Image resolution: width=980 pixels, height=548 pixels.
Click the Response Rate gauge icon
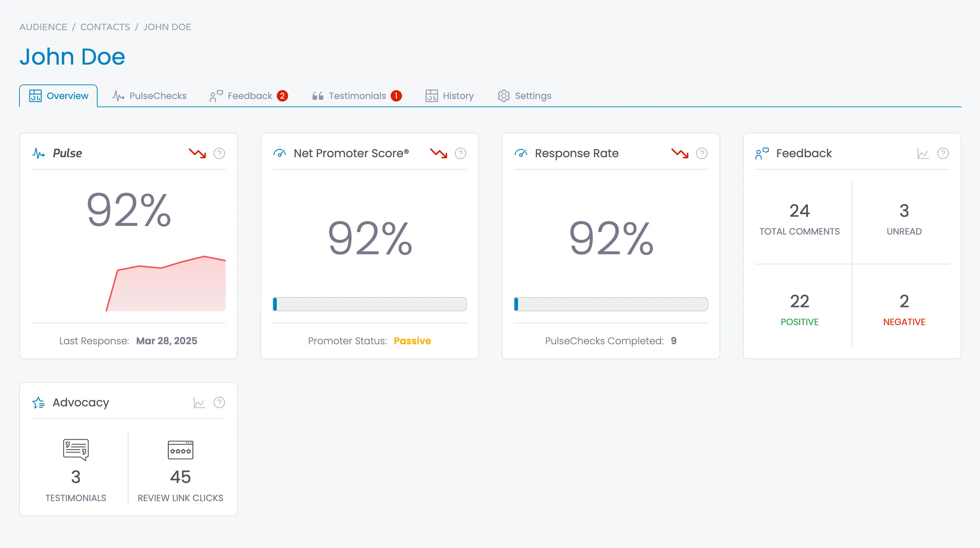[x=521, y=153]
